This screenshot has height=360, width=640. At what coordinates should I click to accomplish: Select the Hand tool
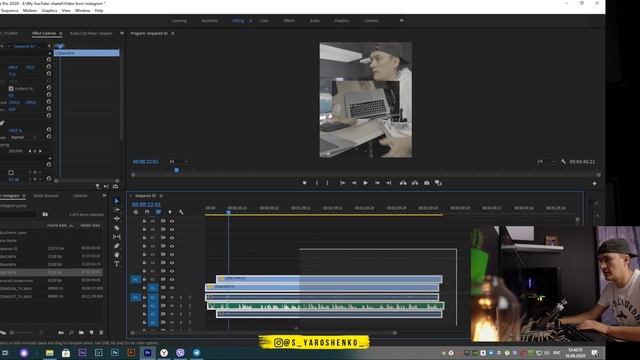(x=116, y=255)
